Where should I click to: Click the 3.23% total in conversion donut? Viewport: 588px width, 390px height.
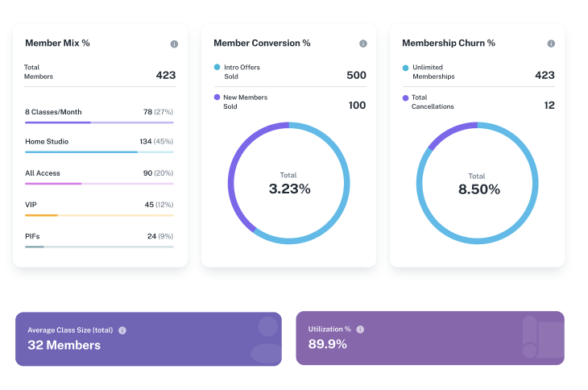pos(289,189)
